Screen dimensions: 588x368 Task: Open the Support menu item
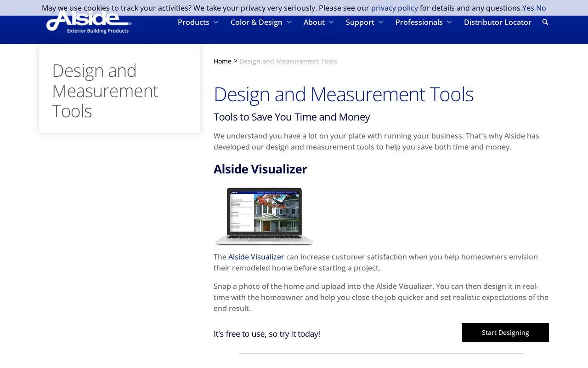pyautogui.click(x=360, y=22)
